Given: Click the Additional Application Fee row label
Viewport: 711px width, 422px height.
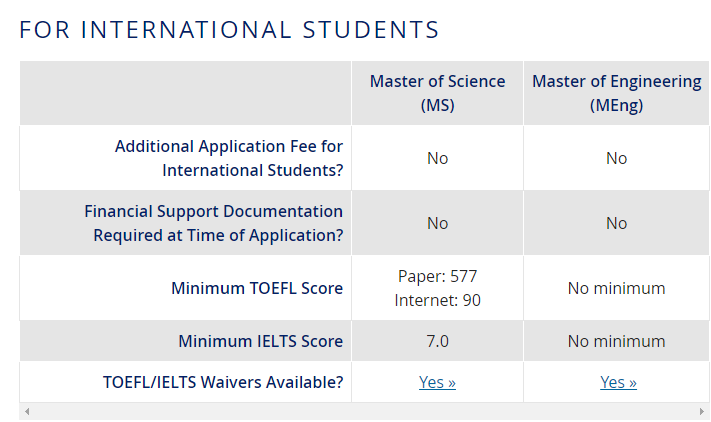Looking at the screenshot, I should 228,158.
